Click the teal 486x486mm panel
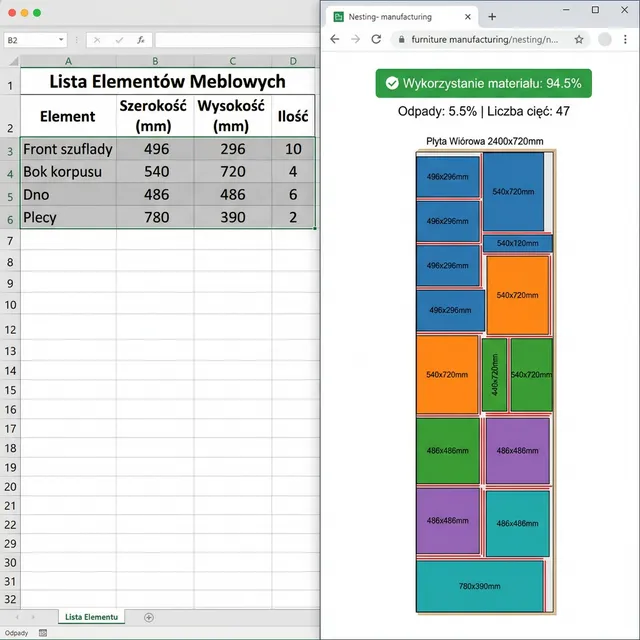This screenshot has width=640, height=640. coord(518,523)
